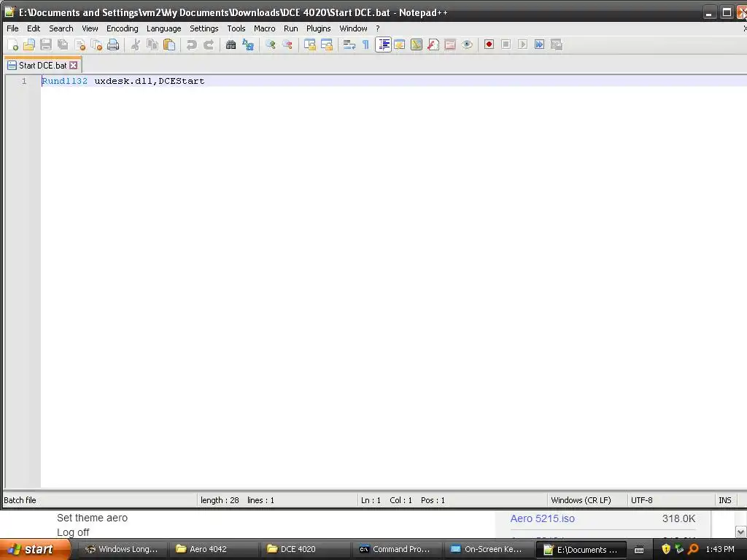The image size is (747, 560).
Task: Open Find with the binoculars icon
Action: click(x=231, y=44)
